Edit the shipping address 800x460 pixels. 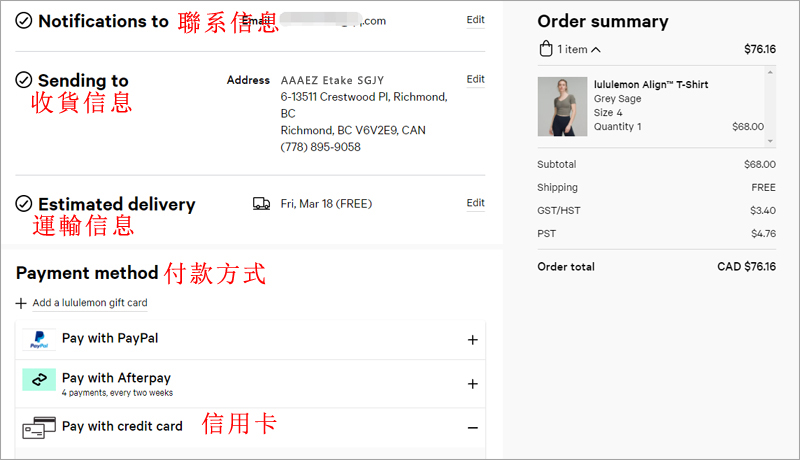475,79
